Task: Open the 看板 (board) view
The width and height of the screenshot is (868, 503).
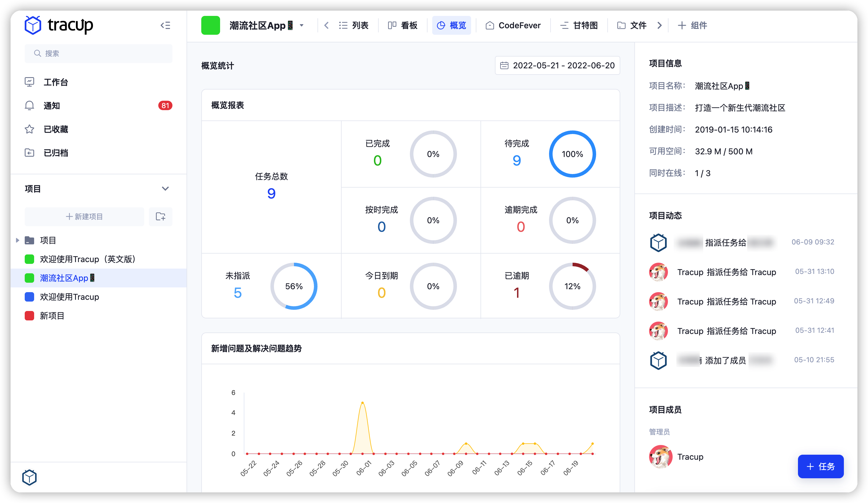Action: pos(403,25)
